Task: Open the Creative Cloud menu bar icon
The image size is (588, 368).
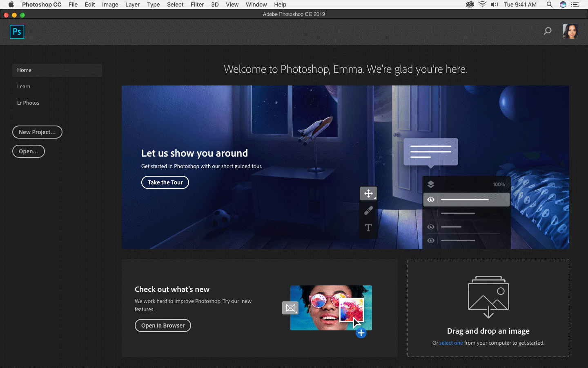Action: click(470, 4)
